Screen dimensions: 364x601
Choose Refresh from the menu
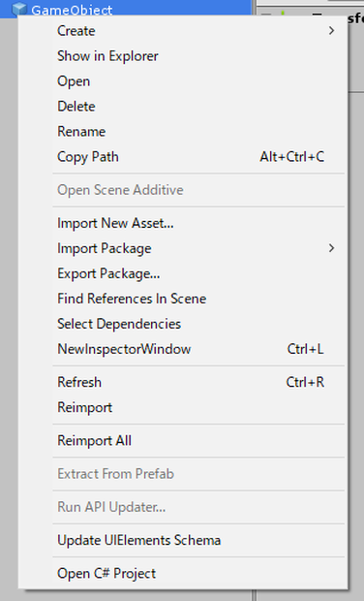click(198, 382)
